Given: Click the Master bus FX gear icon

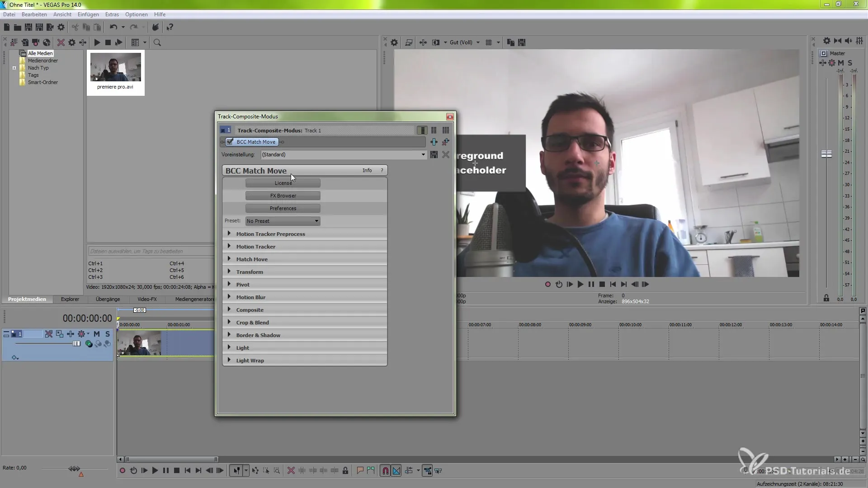Looking at the screenshot, I should pyautogui.click(x=832, y=63).
